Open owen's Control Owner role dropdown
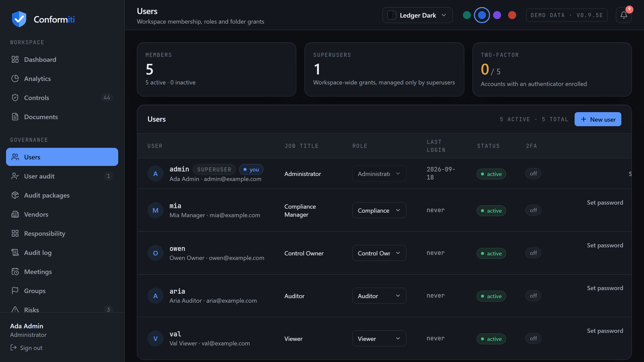 [379, 253]
